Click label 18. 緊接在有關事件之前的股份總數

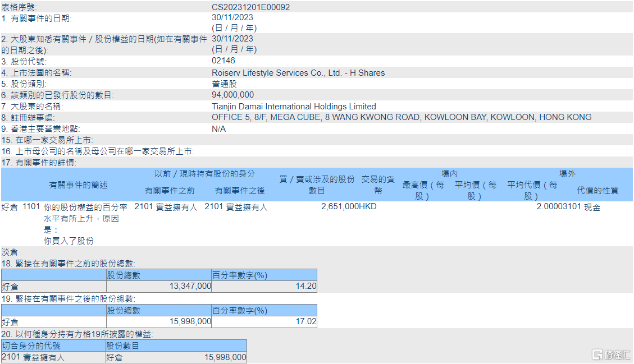pos(69,264)
